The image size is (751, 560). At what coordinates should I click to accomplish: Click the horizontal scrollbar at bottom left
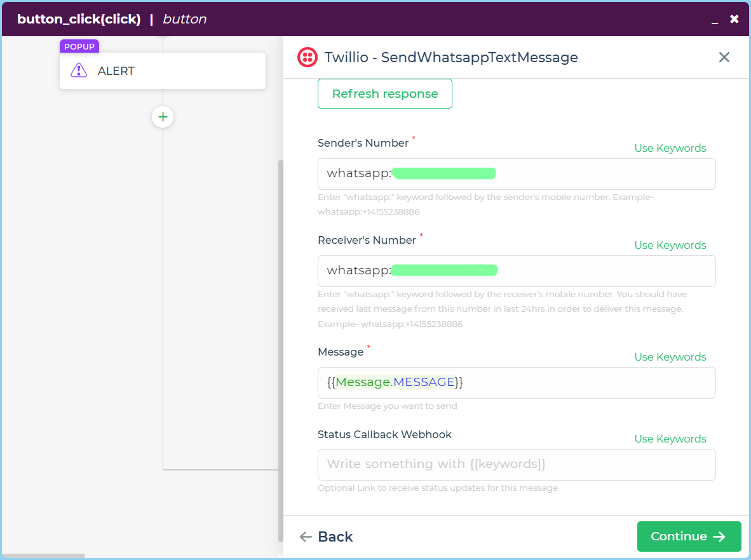(x=43, y=556)
